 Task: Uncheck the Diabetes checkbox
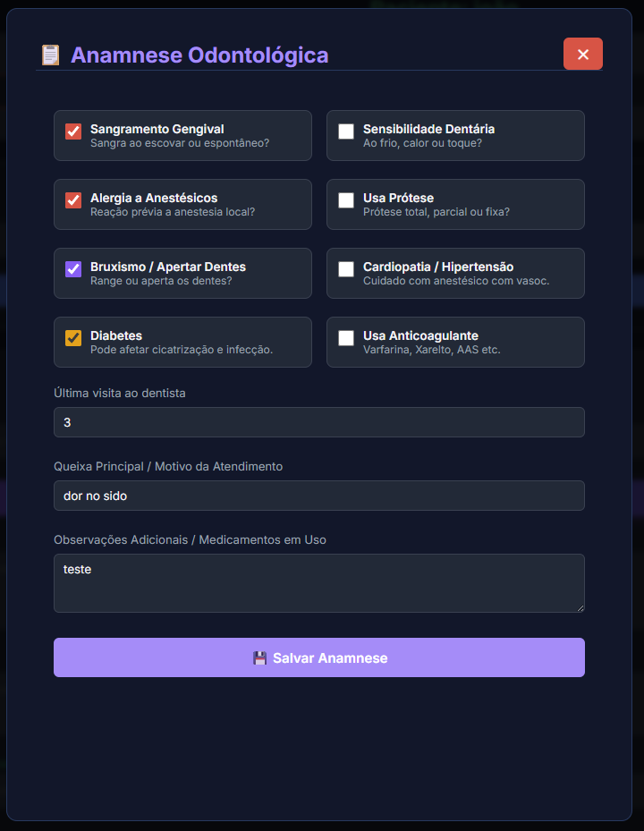point(73,338)
